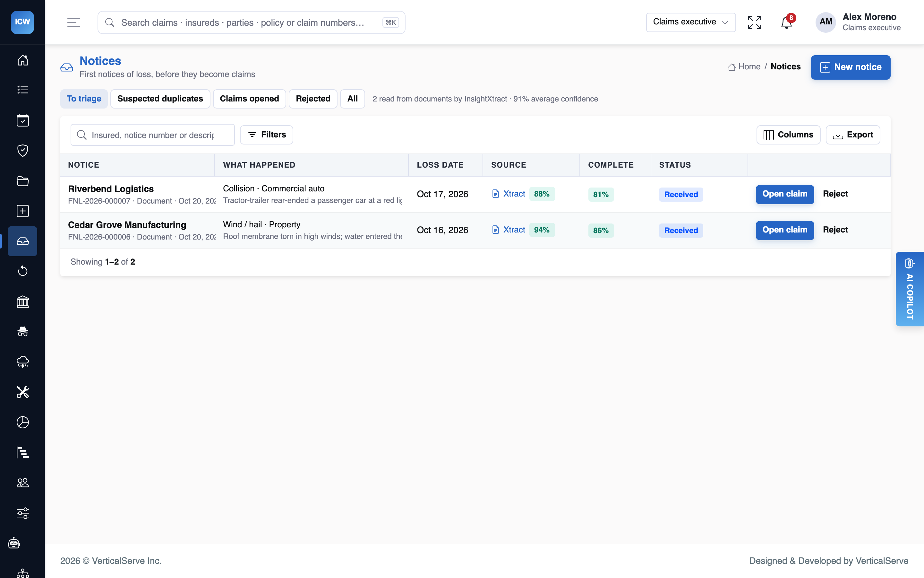Switch to the Rejected tab
This screenshot has height=578, width=924.
(x=313, y=99)
